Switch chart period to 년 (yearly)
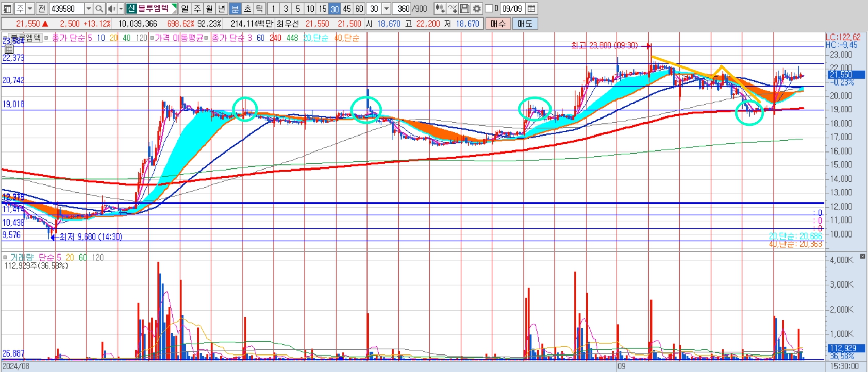 [x=222, y=9]
